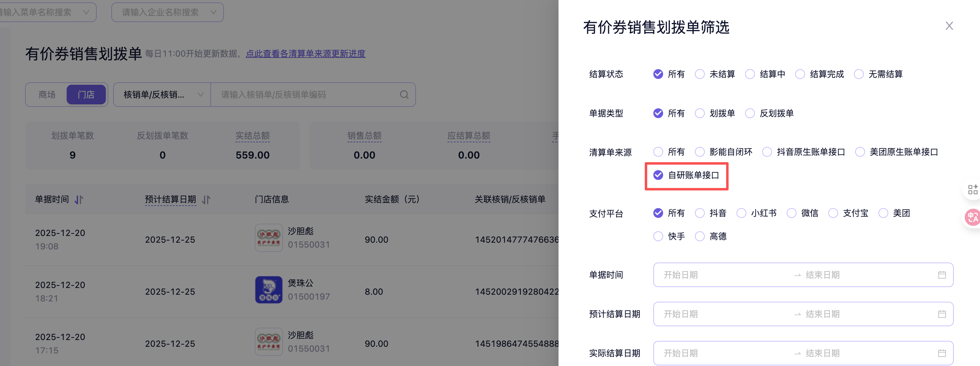Open calendar icon in 预计结算日期 field
This screenshot has height=366, width=980.
click(941, 314)
